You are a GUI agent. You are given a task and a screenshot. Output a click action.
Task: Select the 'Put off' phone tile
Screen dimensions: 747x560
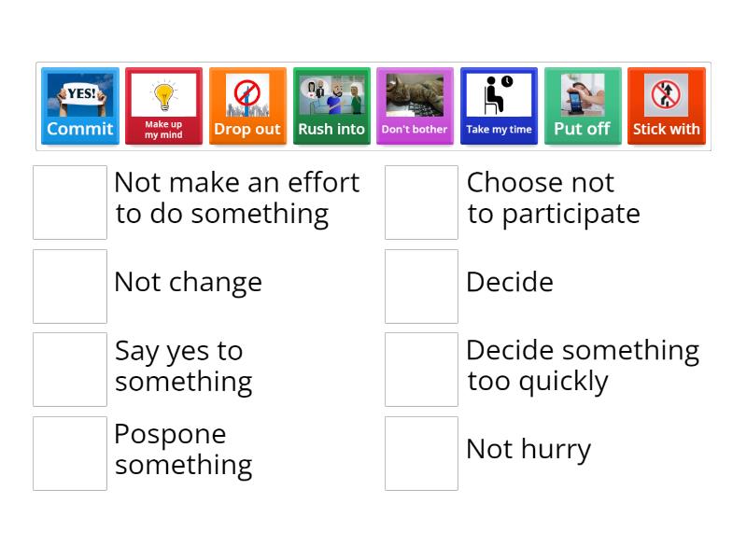point(583,105)
